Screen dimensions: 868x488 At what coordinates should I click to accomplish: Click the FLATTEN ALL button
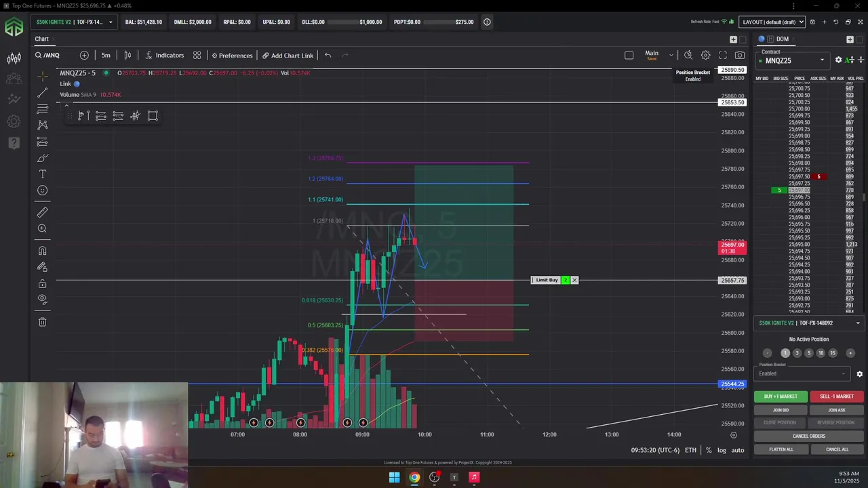pyautogui.click(x=781, y=449)
